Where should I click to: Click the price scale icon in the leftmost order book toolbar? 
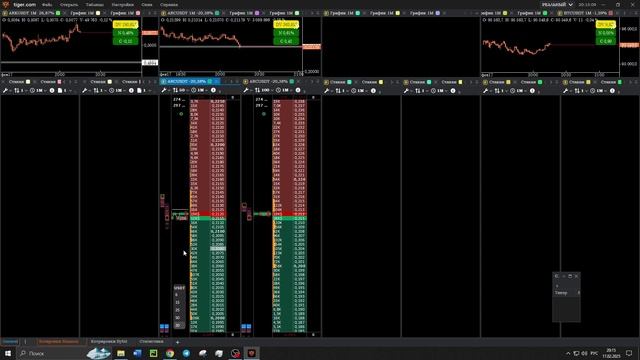pyautogui.click(x=17, y=90)
